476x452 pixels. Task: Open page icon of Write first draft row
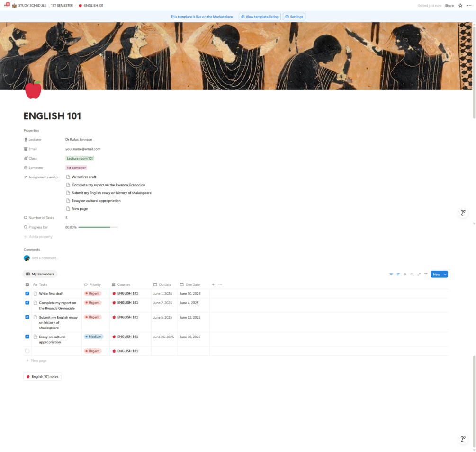coord(35,293)
